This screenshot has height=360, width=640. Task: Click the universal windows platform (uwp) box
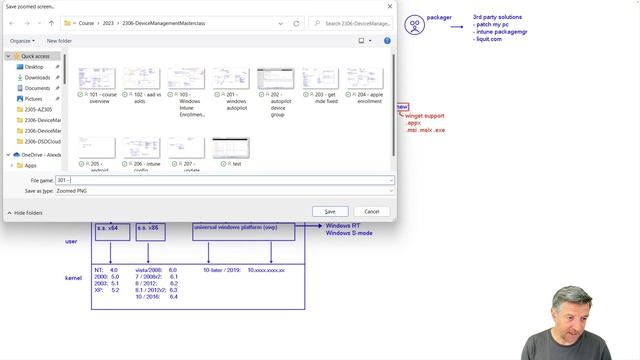coord(244,231)
